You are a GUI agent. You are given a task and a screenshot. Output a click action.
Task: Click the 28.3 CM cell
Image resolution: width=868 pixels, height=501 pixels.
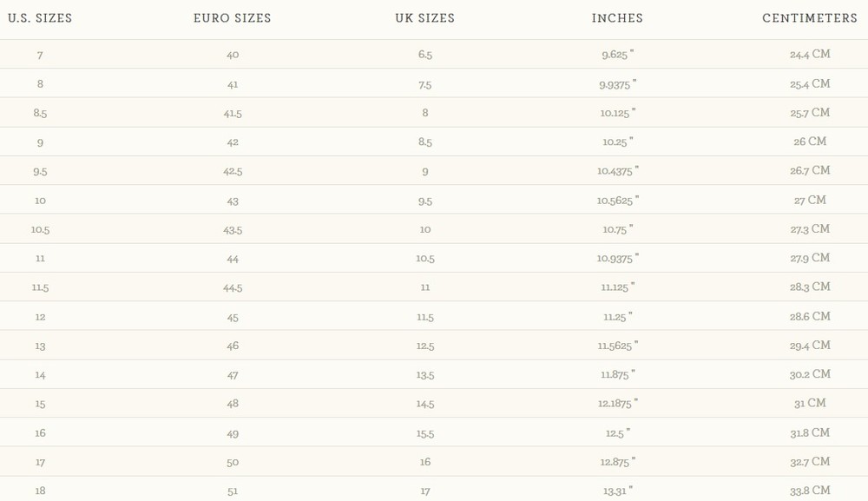(810, 287)
